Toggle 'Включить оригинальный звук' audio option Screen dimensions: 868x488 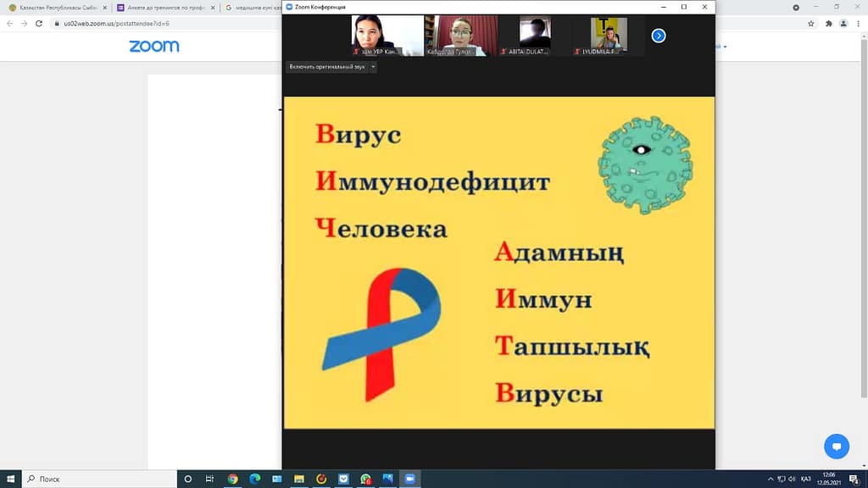tap(327, 66)
